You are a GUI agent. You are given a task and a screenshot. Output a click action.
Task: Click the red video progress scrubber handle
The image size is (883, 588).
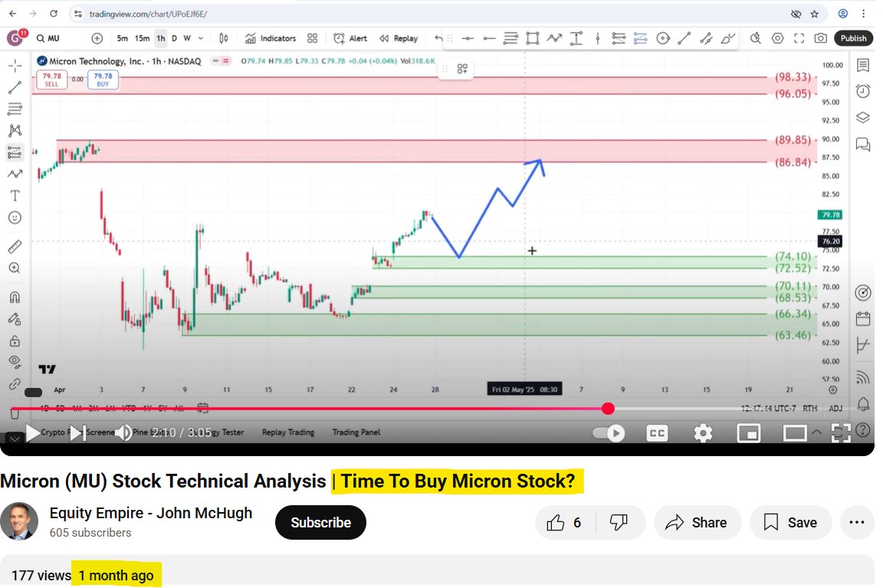coord(608,409)
